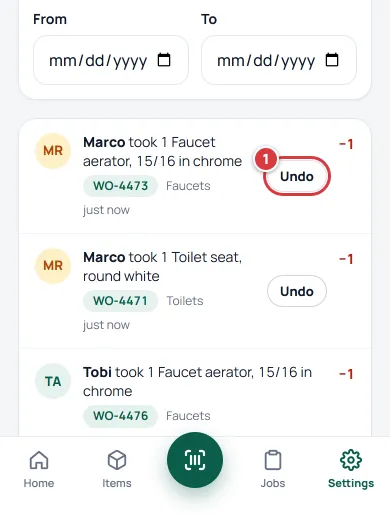The height and width of the screenshot is (520, 390).
Task: Open work order WO-4473 tag
Action: 120,186
